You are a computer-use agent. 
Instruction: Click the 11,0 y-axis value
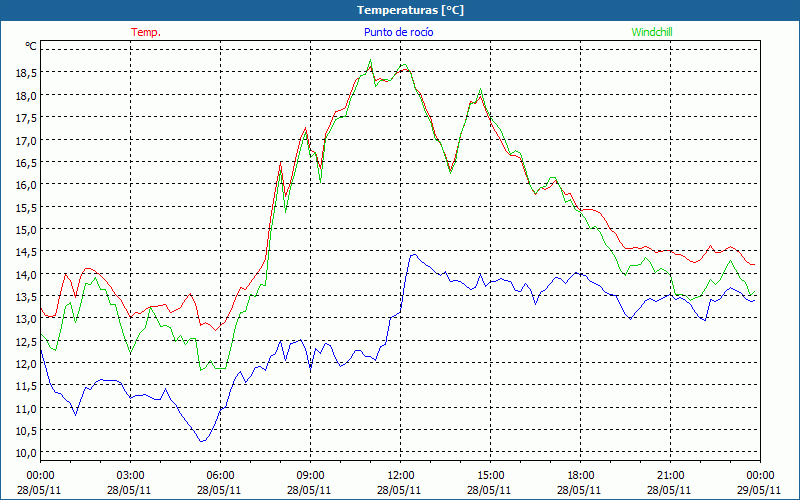tap(26, 409)
